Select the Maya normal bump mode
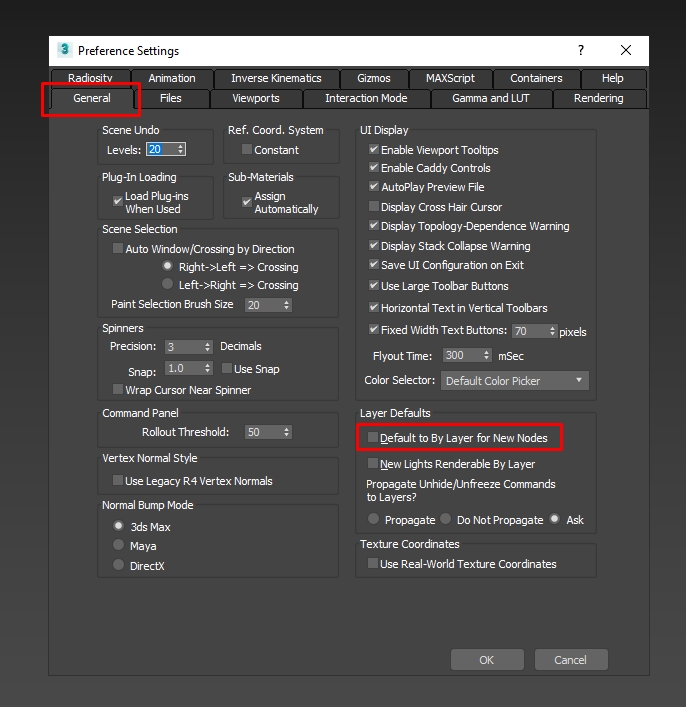Image resolution: width=686 pixels, height=707 pixels. point(119,546)
